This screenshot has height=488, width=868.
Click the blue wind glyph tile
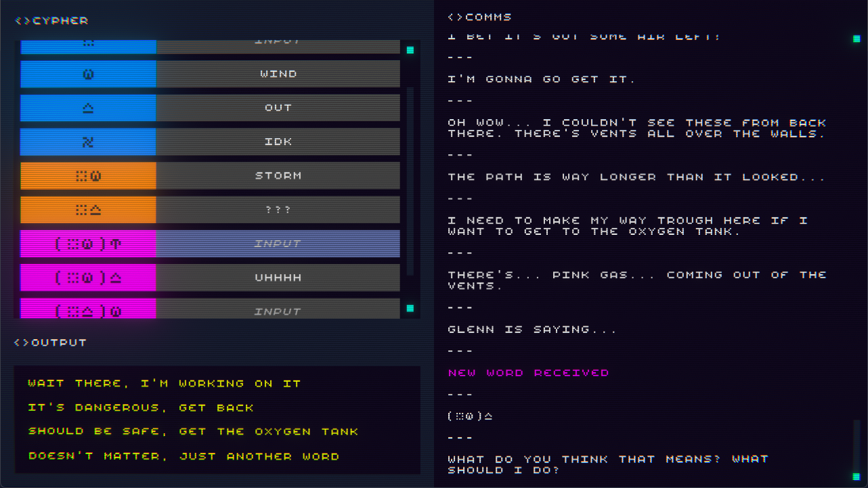(x=88, y=74)
